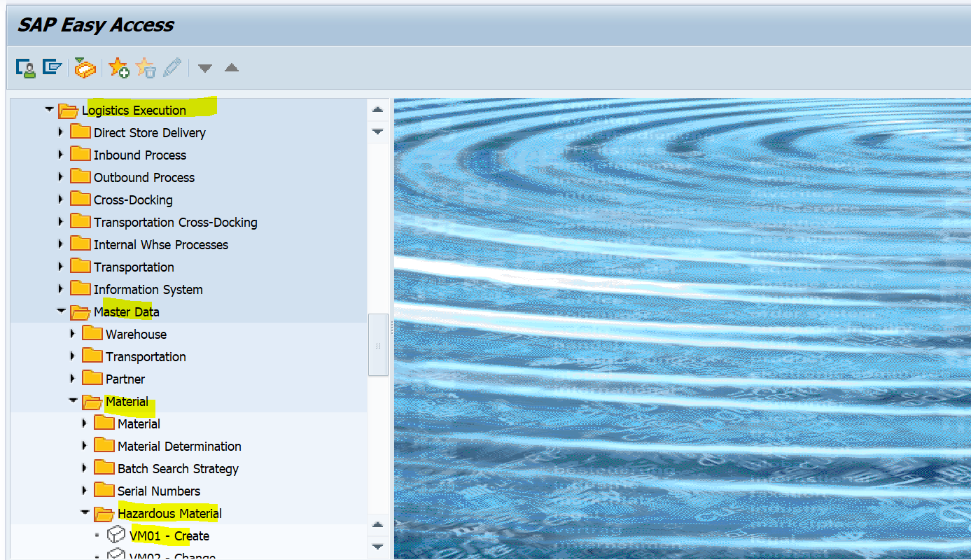Click the Move Up arrow in toolbar

pos(231,68)
